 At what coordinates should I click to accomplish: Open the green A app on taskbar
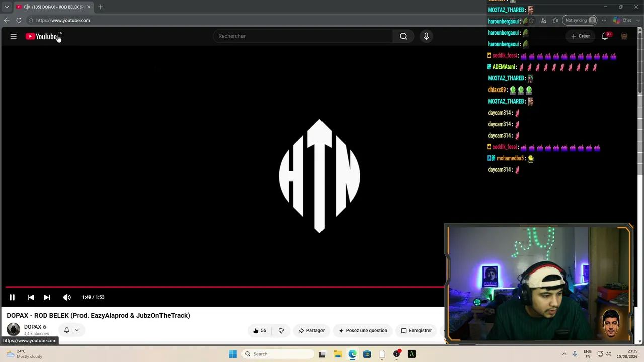pyautogui.click(x=412, y=354)
